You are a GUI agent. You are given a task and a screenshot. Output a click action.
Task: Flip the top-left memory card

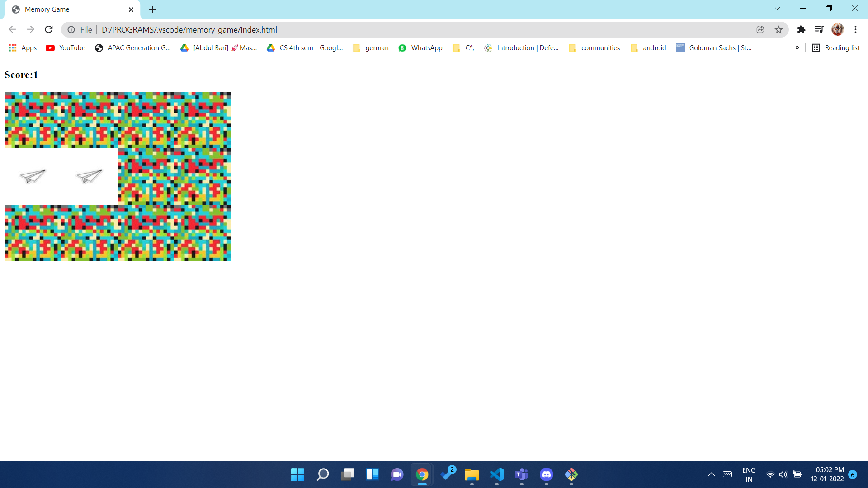tap(33, 120)
